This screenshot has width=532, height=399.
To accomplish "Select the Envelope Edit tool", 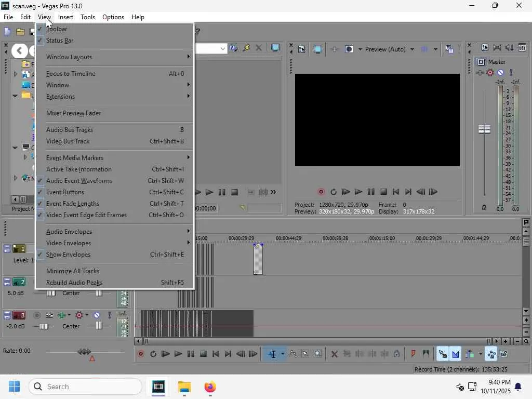I will [293, 354].
